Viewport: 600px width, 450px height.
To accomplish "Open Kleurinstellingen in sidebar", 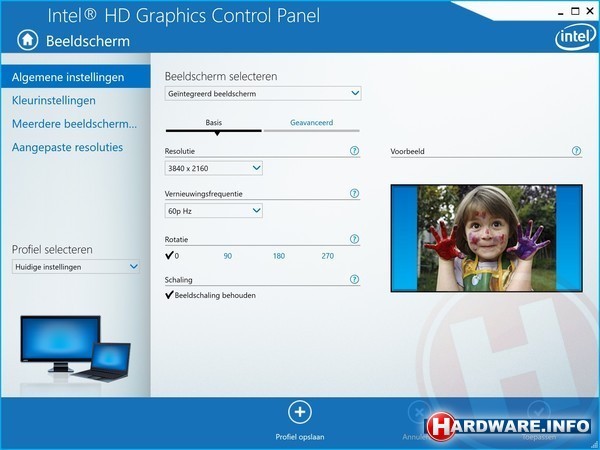I will click(54, 101).
